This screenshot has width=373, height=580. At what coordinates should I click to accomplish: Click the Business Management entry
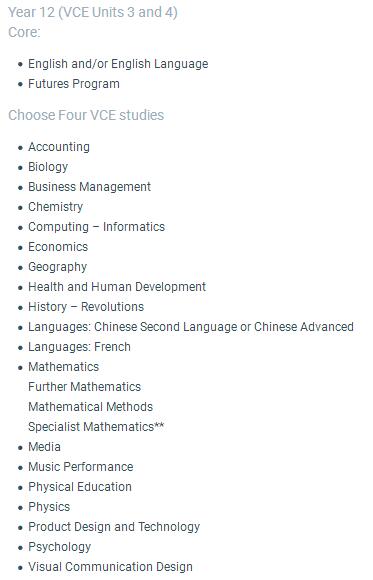[90, 187]
